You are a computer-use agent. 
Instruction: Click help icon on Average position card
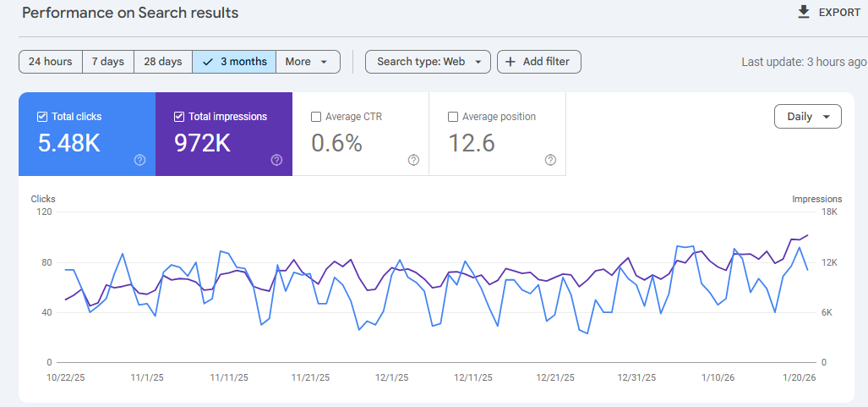550,160
